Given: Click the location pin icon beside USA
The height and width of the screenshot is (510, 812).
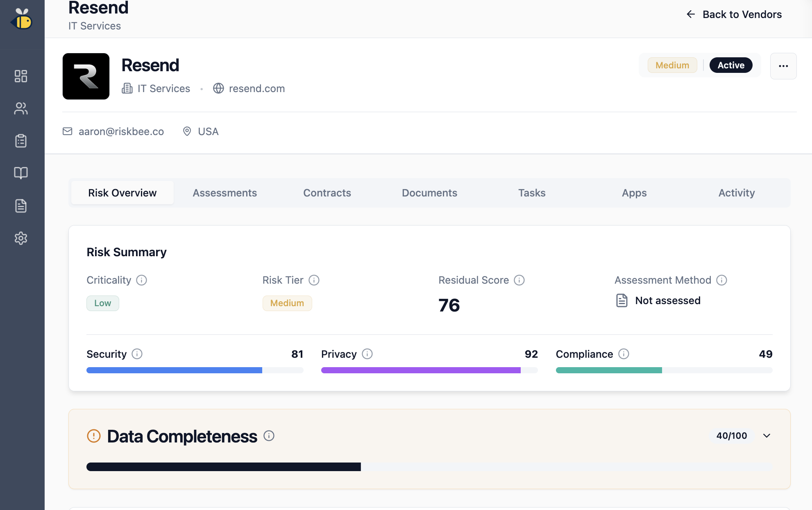Looking at the screenshot, I should (x=187, y=131).
